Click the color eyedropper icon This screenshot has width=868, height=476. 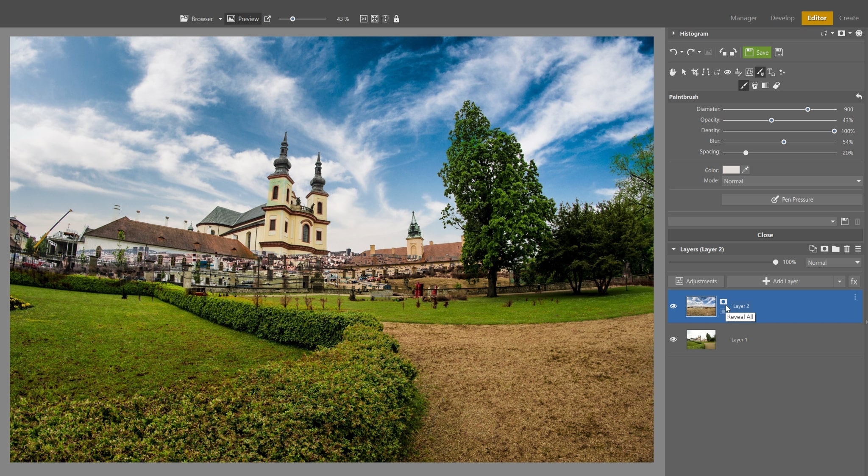click(x=746, y=170)
